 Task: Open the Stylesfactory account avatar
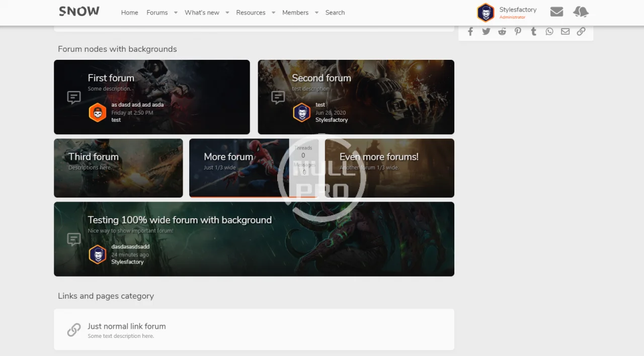coord(486,13)
